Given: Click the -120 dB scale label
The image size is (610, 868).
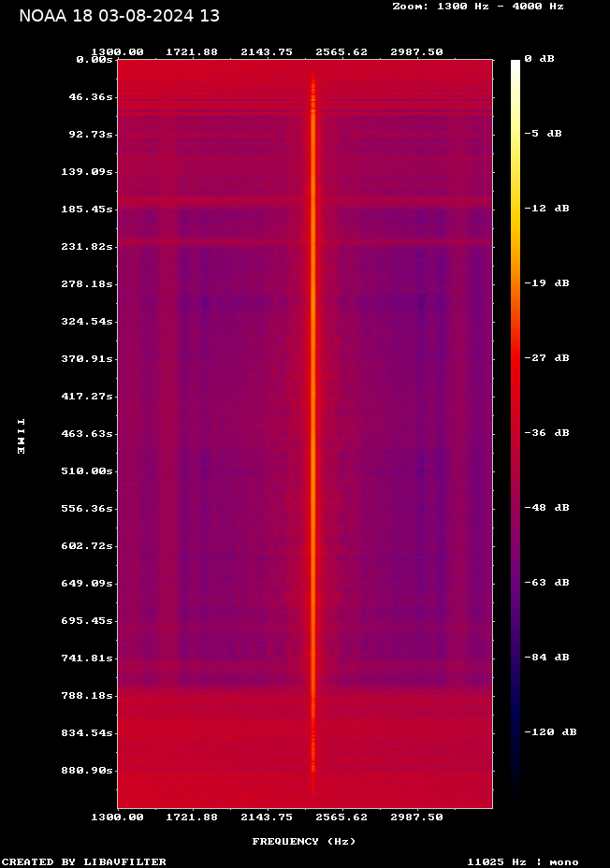Looking at the screenshot, I should (548, 732).
